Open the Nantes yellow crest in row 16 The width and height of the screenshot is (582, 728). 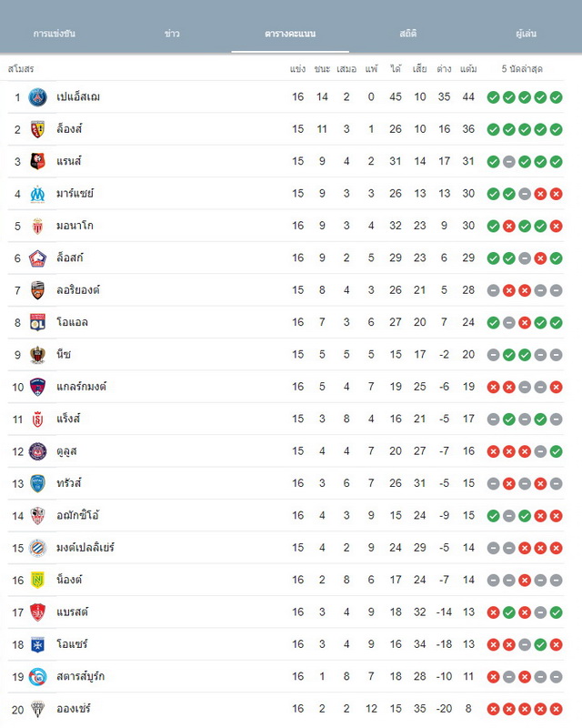(37, 580)
